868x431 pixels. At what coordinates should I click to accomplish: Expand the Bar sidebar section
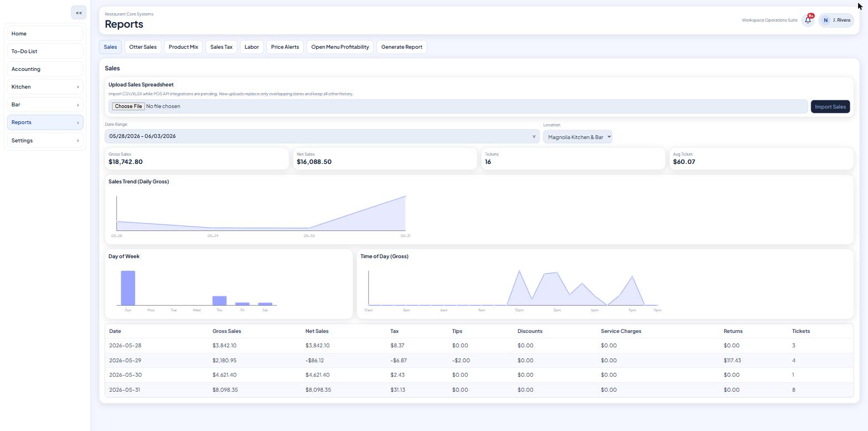click(x=45, y=105)
